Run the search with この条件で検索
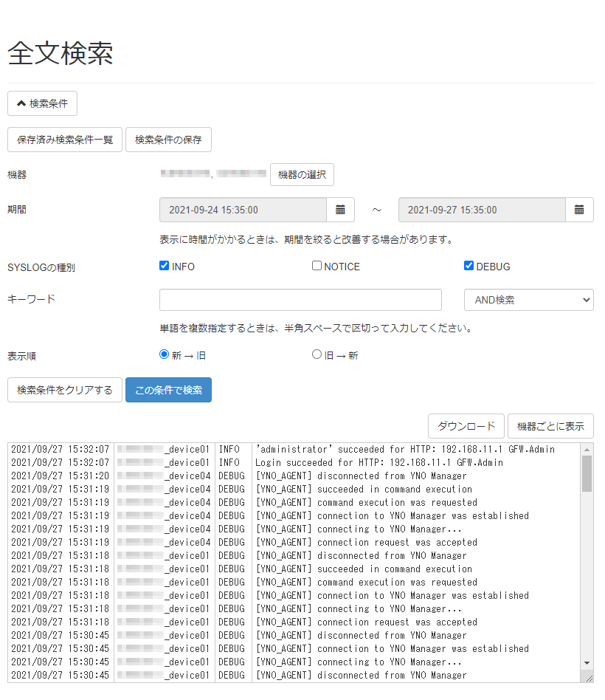Viewport: 605px width, 700px height. [168, 390]
